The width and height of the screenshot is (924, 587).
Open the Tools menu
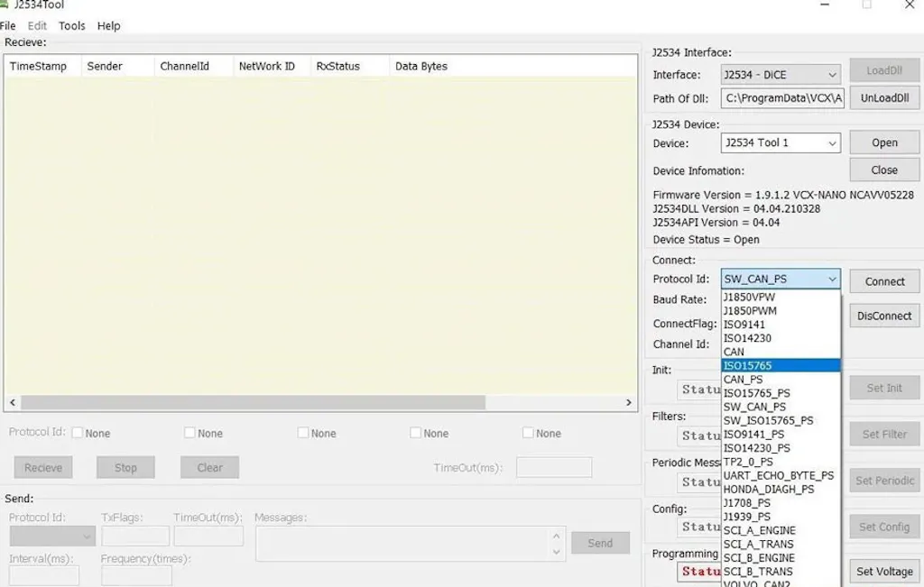(x=72, y=26)
